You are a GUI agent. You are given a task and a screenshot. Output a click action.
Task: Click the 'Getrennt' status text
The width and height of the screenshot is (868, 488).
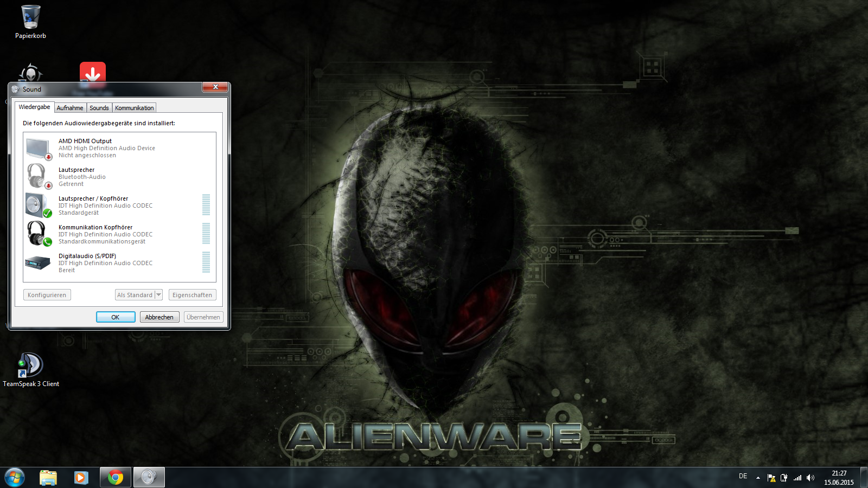point(71,184)
